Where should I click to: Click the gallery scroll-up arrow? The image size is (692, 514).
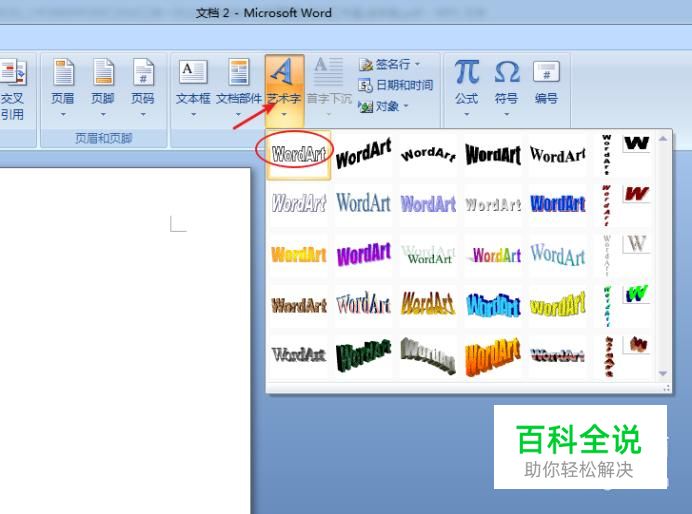(x=662, y=139)
